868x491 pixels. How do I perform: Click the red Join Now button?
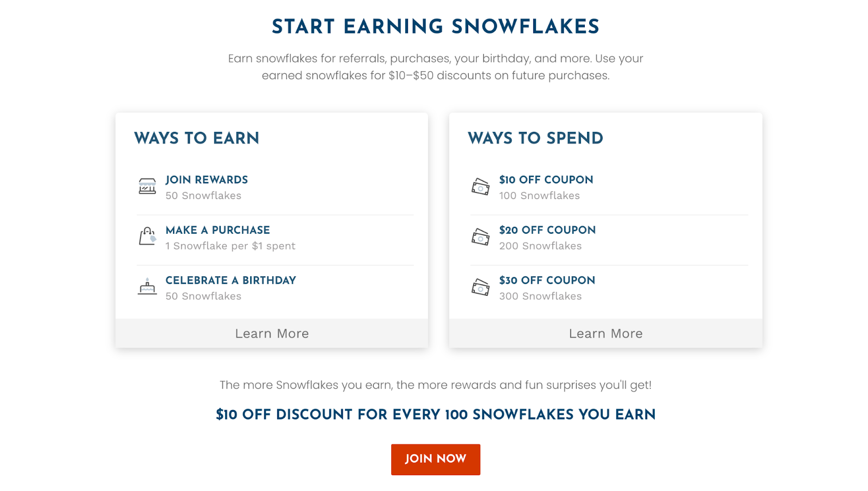[x=436, y=460]
